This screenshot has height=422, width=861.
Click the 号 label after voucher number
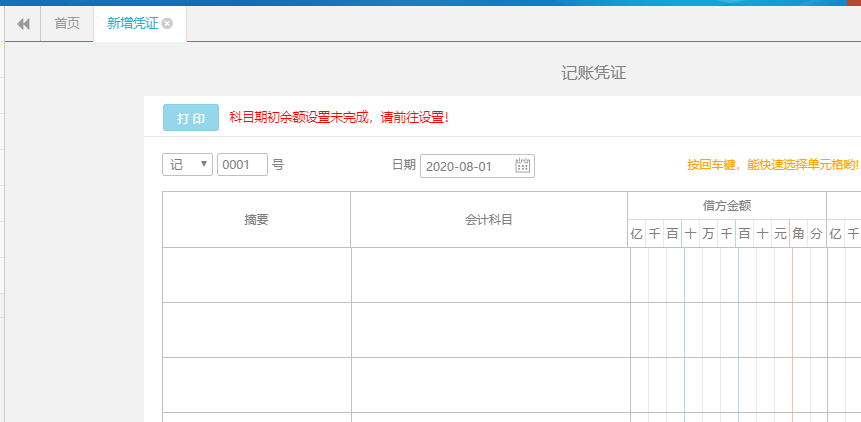pyautogui.click(x=278, y=164)
